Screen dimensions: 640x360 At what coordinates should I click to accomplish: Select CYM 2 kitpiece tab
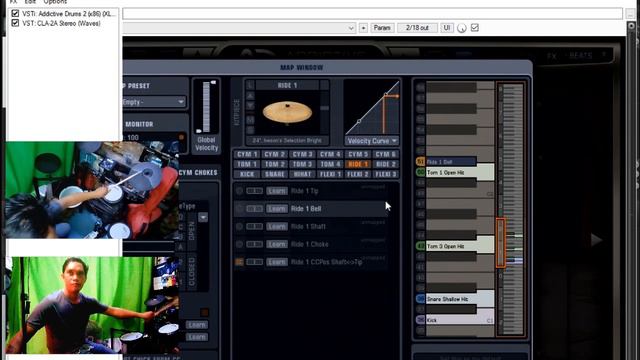tap(274, 154)
